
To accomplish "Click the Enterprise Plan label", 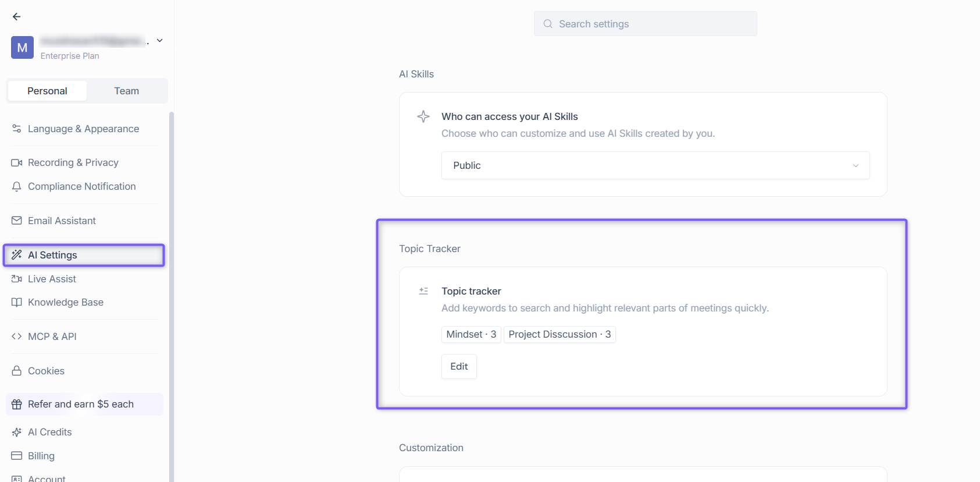I will coord(70,56).
